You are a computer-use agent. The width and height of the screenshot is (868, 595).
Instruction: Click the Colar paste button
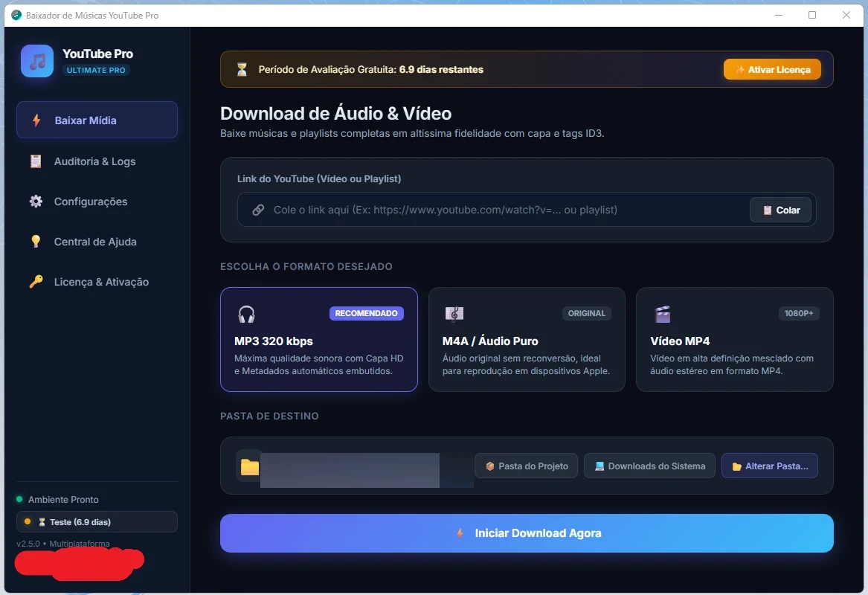tap(781, 210)
